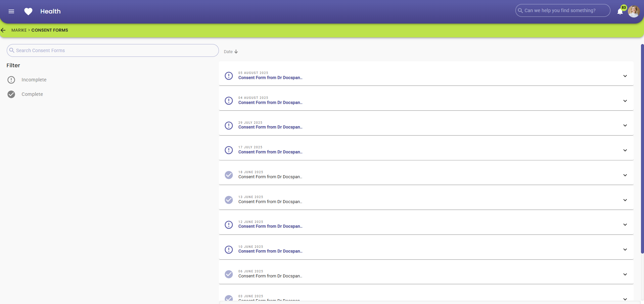Image resolution: width=644 pixels, height=304 pixels.
Task: Expand the 29 July 2025 consent form
Action: 625,125
